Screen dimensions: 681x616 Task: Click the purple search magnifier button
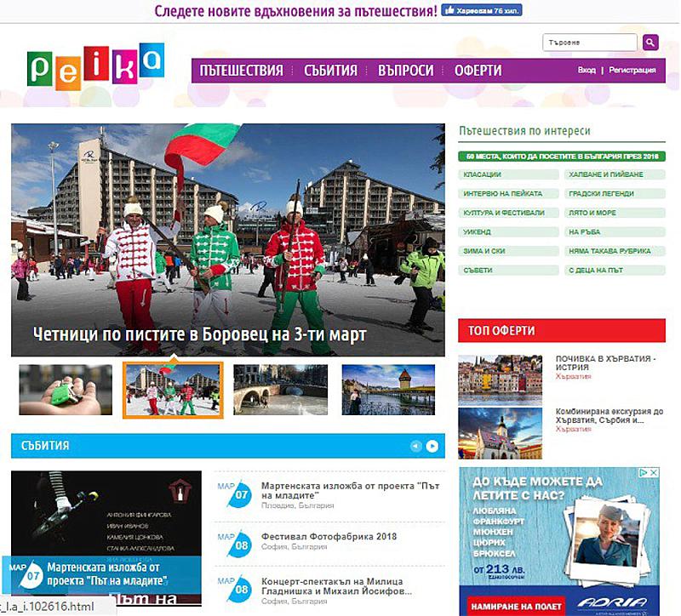pos(650,43)
